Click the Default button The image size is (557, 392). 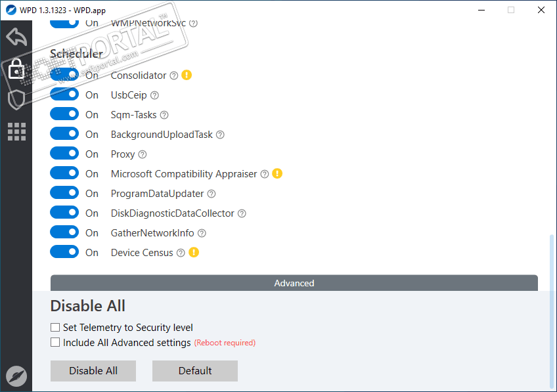pyautogui.click(x=195, y=371)
